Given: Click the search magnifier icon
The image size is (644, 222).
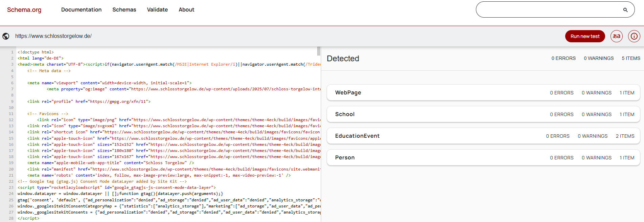Looking at the screenshot, I should click(x=625, y=10).
